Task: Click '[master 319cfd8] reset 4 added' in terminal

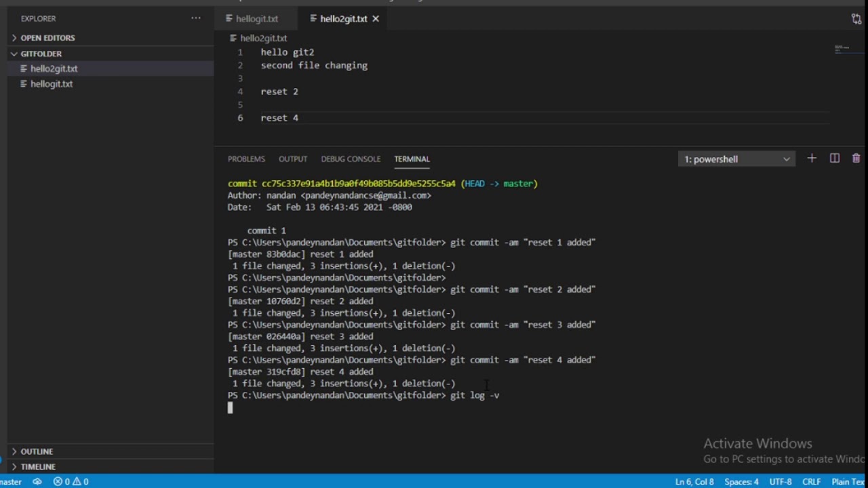Action: click(x=300, y=371)
